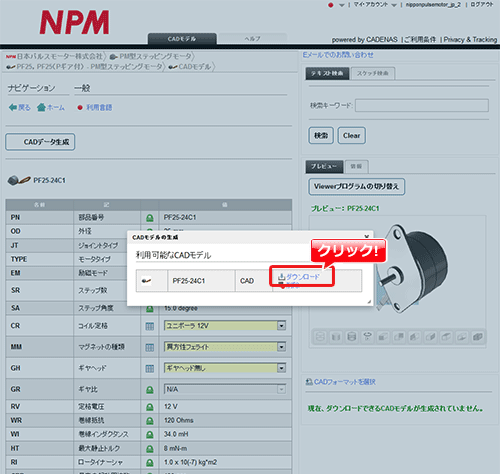
Task: Click the lock icon in the HT row
Action: (150, 449)
